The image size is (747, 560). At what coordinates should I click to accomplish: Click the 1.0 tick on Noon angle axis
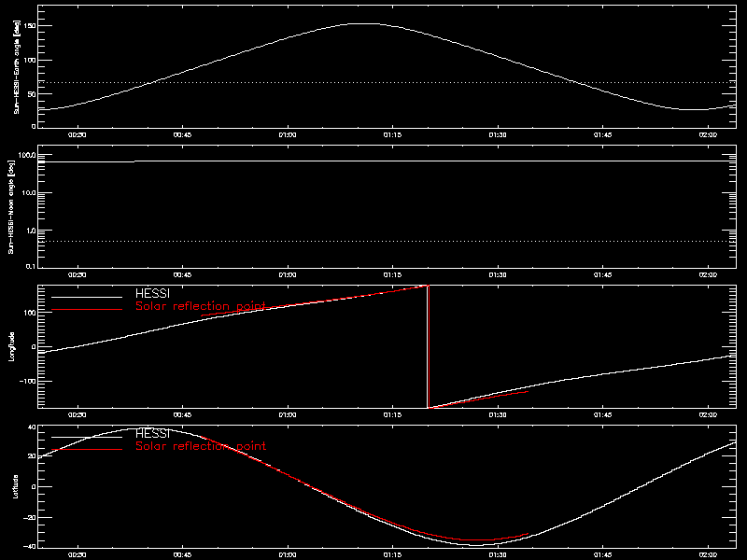(x=31, y=231)
